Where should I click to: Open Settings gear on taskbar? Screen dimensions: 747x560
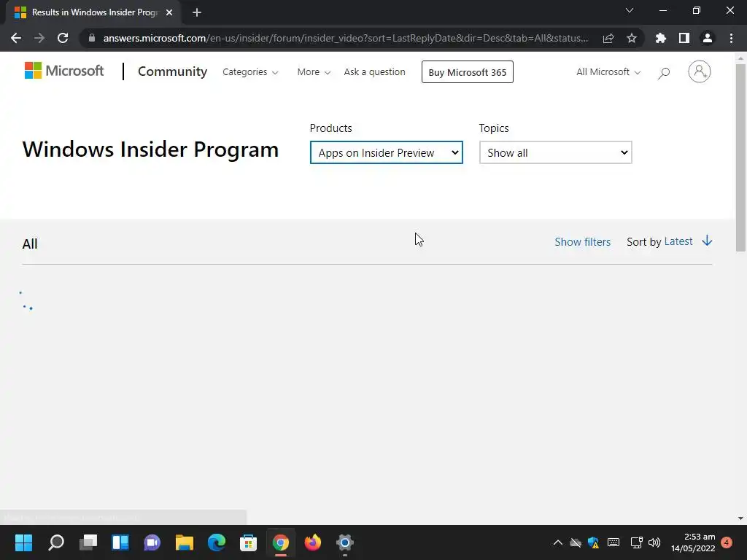tap(344, 542)
